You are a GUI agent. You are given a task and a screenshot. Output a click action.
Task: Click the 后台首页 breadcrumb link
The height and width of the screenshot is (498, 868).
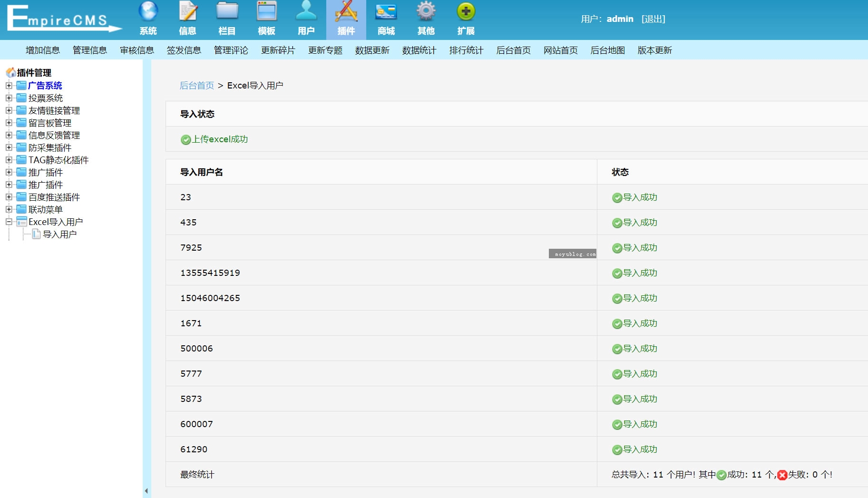click(196, 86)
